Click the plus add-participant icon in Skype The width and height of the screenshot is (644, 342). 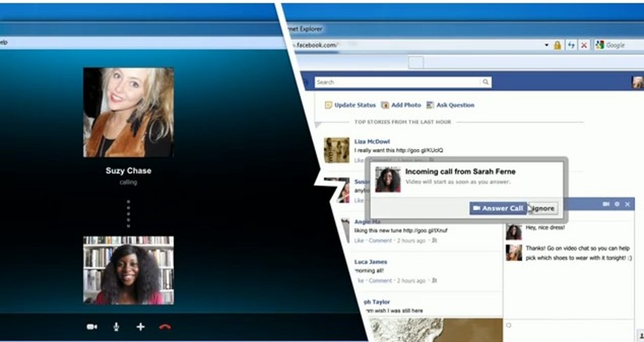point(141,327)
